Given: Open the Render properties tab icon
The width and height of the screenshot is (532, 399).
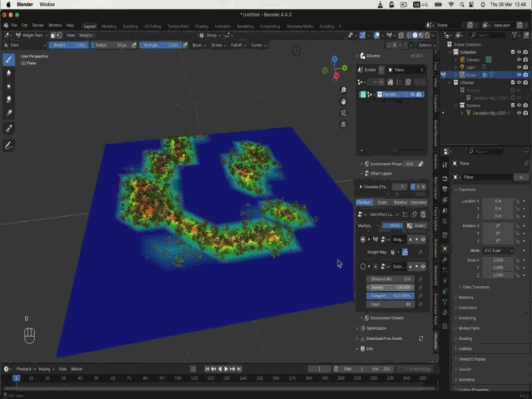Looking at the screenshot, I should (x=445, y=179).
